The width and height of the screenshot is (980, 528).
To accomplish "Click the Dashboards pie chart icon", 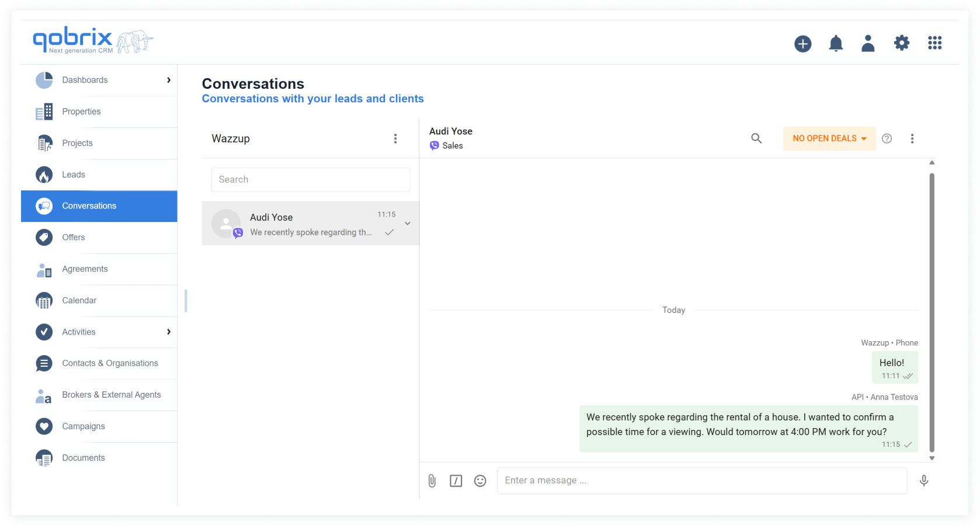I will [x=44, y=80].
